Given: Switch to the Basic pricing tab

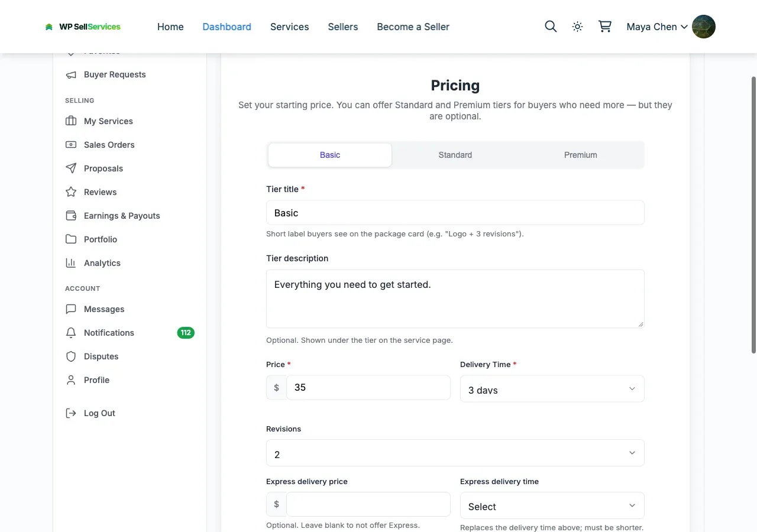Looking at the screenshot, I should click(x=330, y=155).
